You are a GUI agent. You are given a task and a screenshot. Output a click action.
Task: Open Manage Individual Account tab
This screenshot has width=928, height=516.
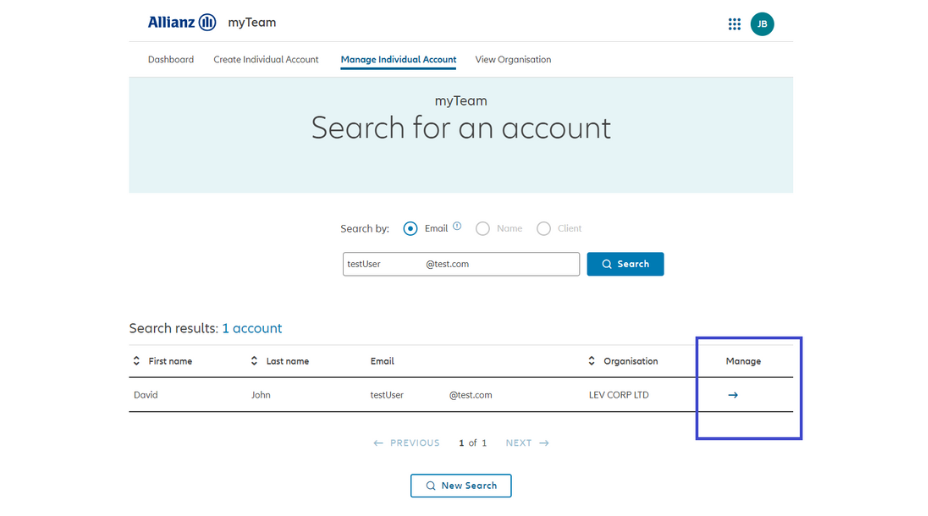398,59
